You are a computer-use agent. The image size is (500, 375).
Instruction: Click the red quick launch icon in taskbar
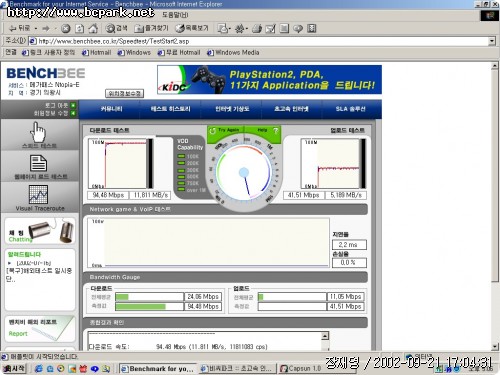(x=83, y=369)
